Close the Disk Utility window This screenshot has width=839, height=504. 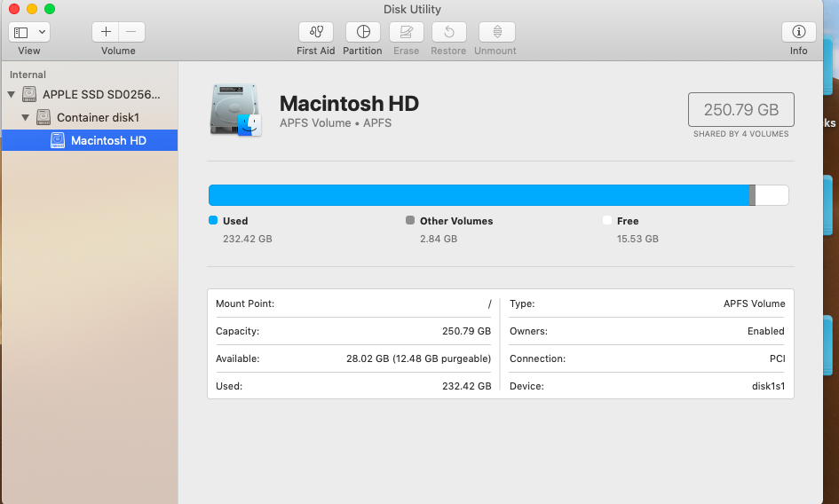tap(14, 9)
